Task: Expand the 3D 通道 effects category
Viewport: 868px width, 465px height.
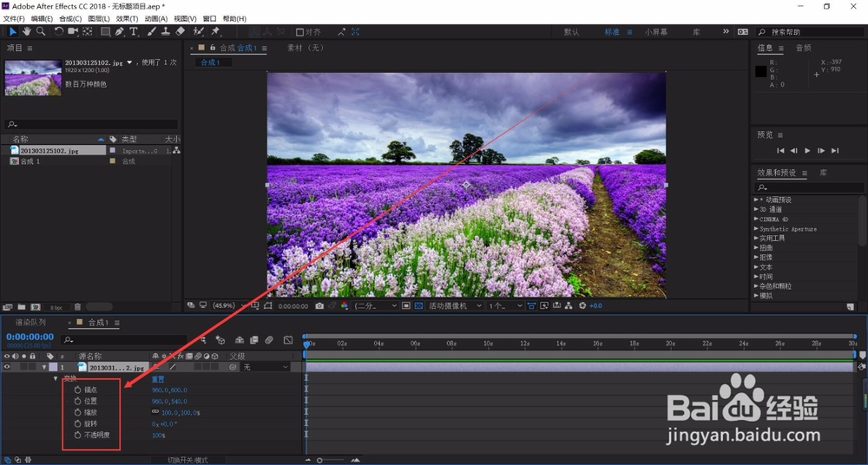Action: click(x=757, y=209)
